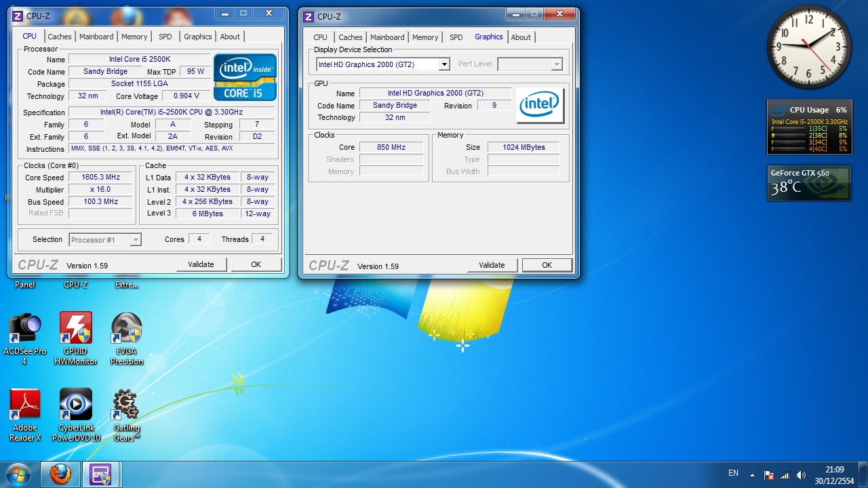
Task: Click the graphics memory size 1024 MBytes
Action: click(x=524, y=147)
